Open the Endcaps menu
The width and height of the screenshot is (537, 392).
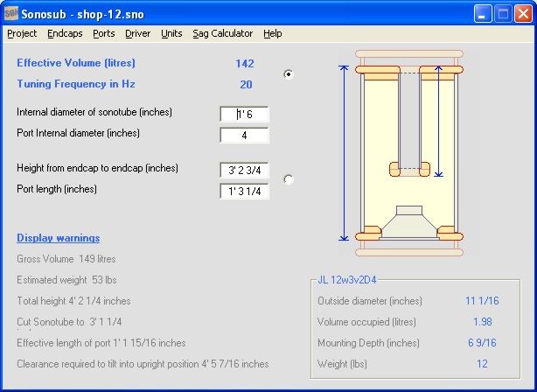[x=65, y=33]
